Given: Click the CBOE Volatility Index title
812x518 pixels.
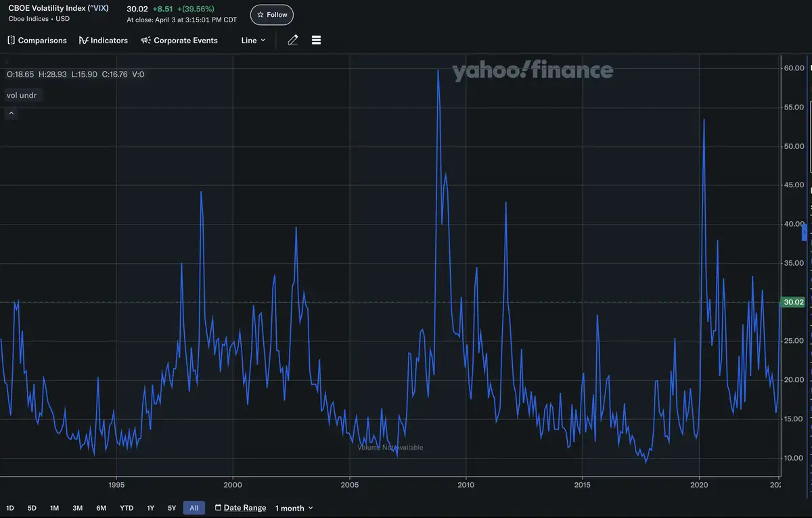Looking at the screenshot, I should [58, 9].
